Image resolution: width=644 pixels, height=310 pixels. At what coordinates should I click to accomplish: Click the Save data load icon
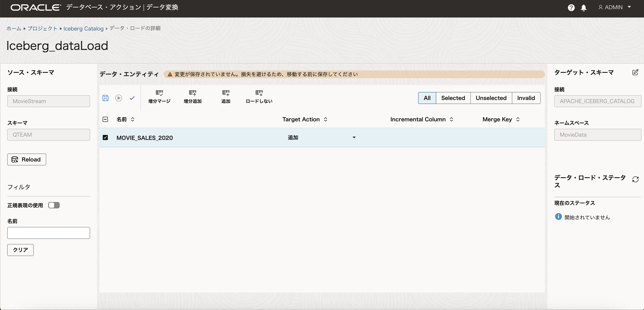105,98
